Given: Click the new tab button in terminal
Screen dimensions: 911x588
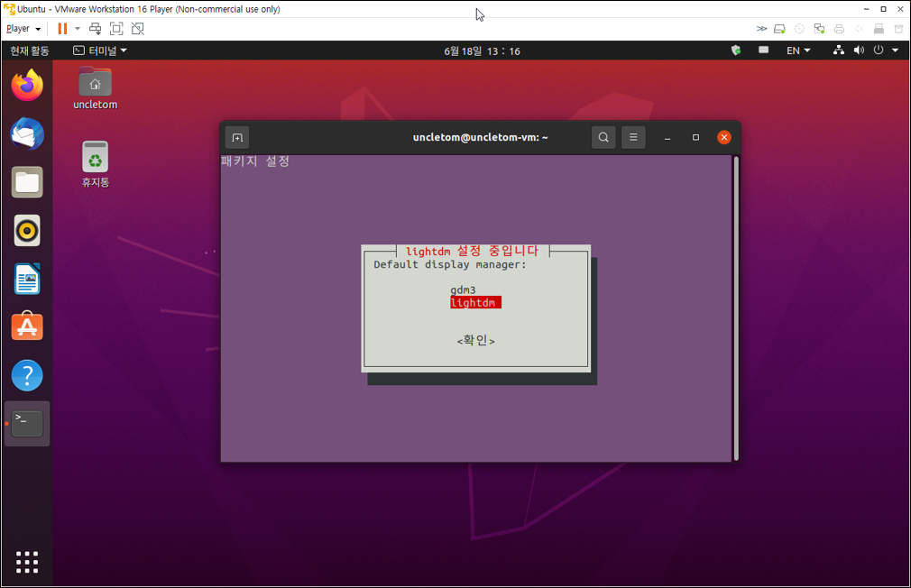Looking at the screenshot, I should (x=237, y=138).
